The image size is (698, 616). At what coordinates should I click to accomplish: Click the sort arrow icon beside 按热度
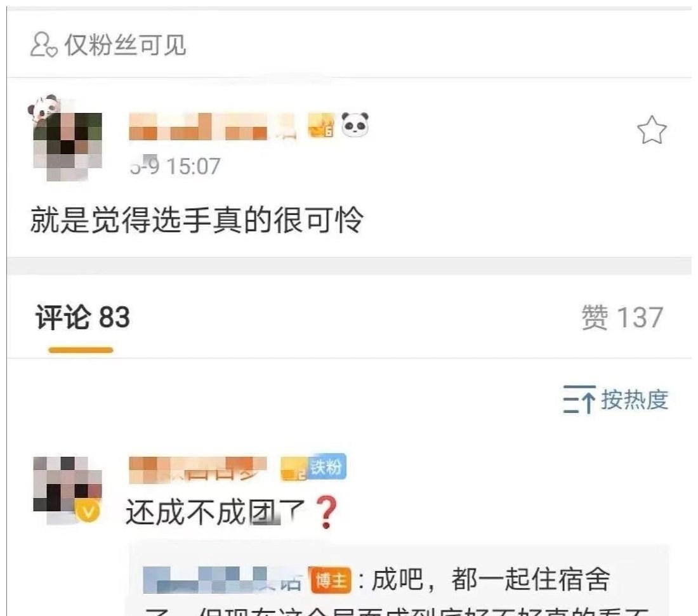pos(579,400)
